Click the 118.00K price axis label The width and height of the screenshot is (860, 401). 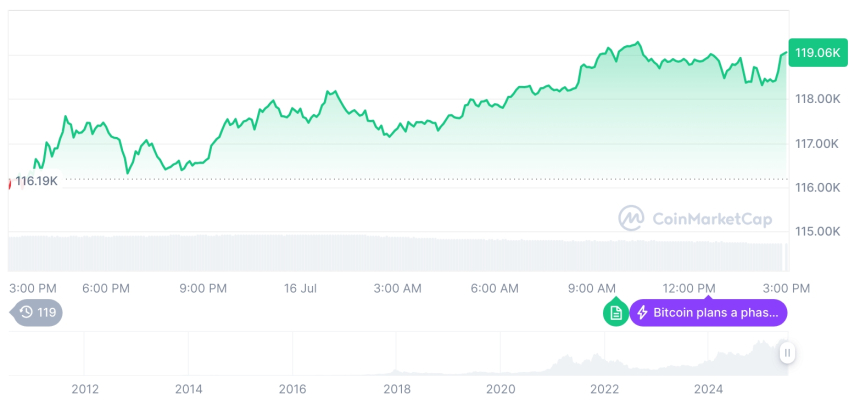(816, 99)
